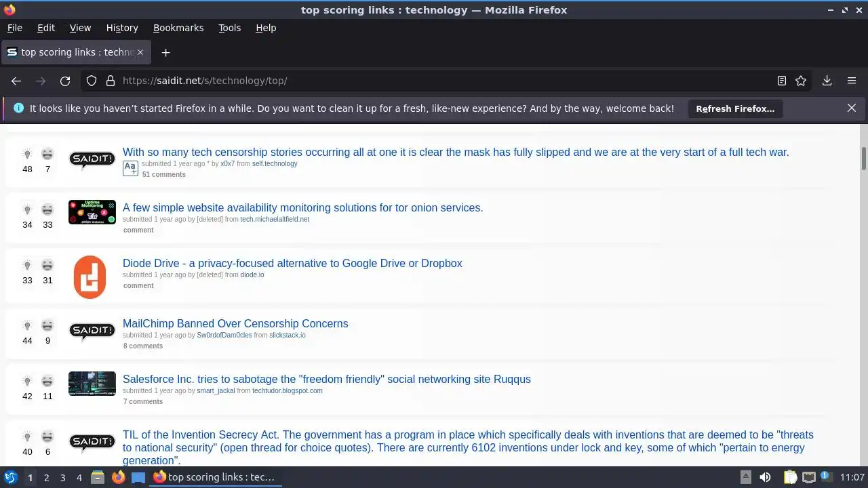The width and height of the screenshot is (868, 488).
Task: Open the View menu
Action: point(80,28)
